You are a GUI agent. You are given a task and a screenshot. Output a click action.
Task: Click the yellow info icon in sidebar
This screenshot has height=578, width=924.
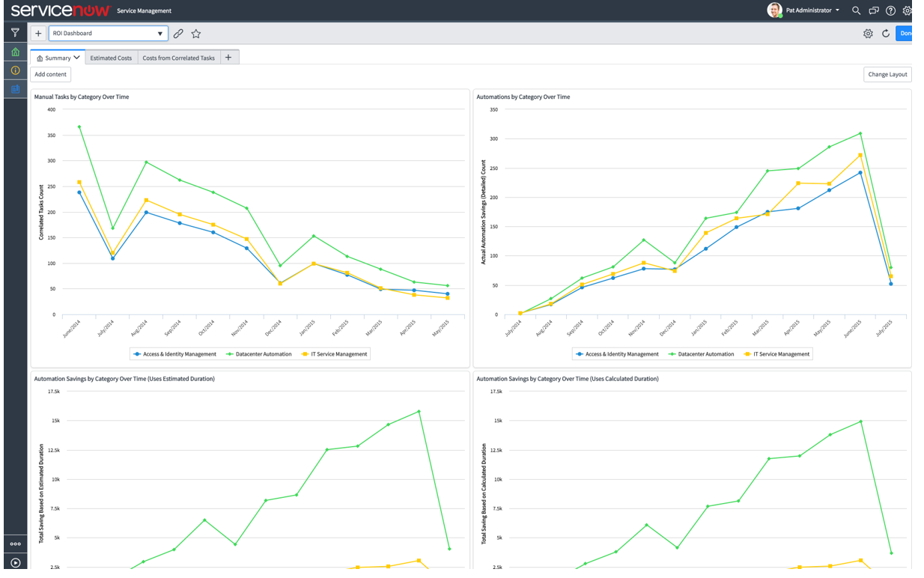click(x=15, y=70)
